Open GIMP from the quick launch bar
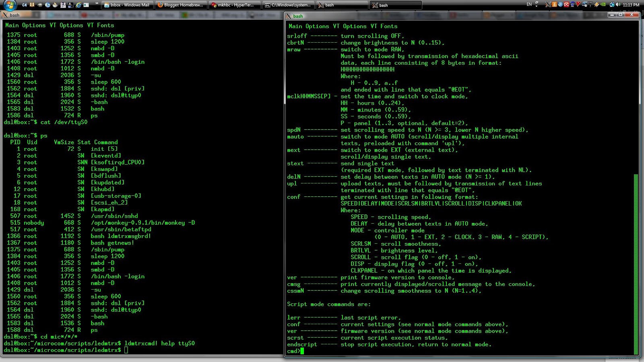 click(40, 5)
